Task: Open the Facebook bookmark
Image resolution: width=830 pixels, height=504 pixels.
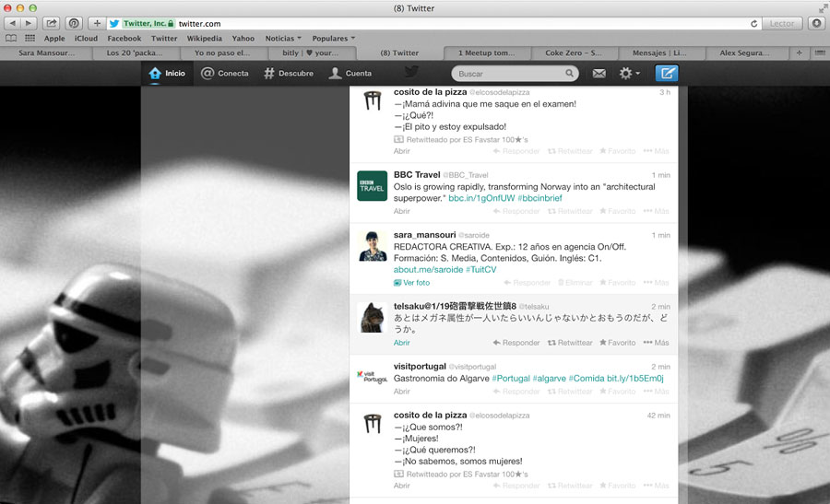Action: tap(125, 38)
